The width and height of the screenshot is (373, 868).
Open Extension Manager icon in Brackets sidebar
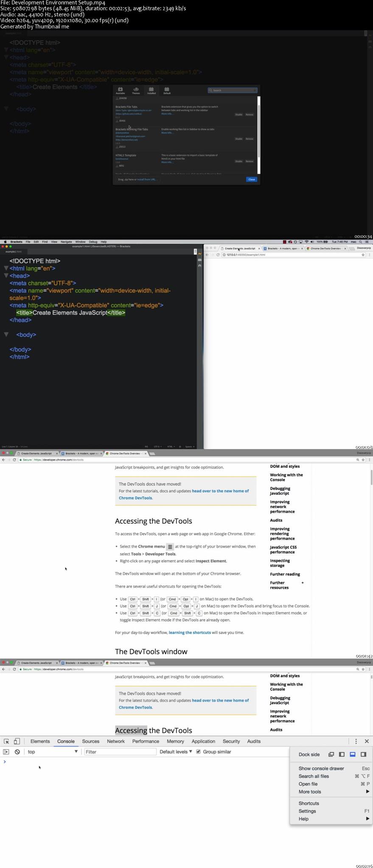(x=199, y=260)
